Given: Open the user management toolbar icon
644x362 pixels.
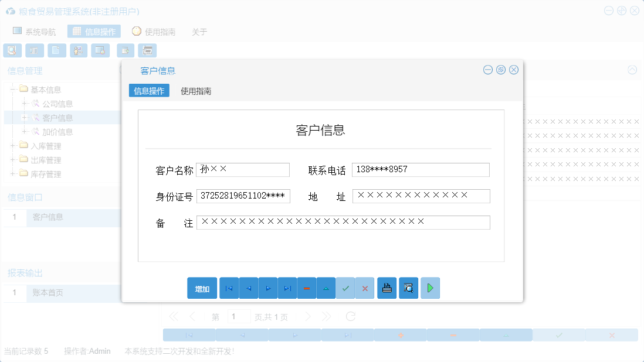Looking at the screenshot, I should click(x=79, y=50).
